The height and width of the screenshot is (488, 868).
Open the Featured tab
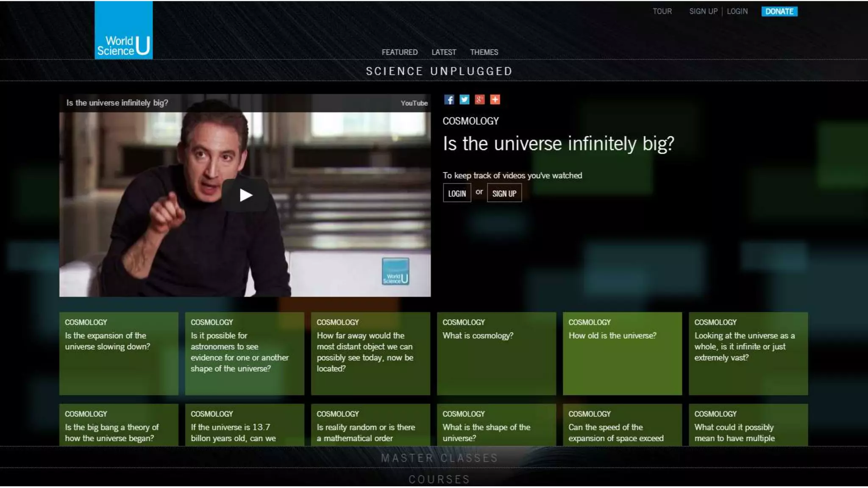(x=399, y=52)
